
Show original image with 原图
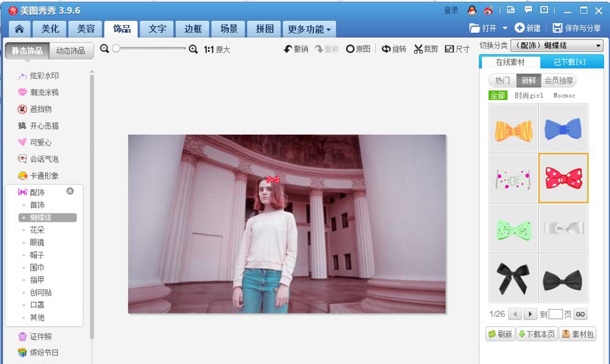[x=358, y=49]
